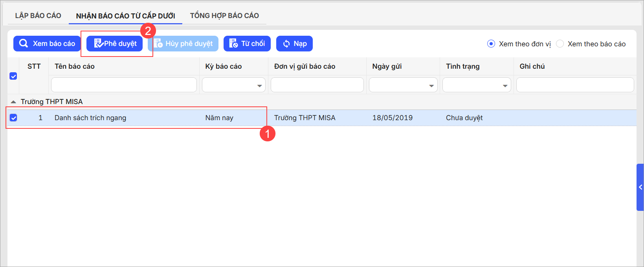Click the Từ chối button label

pos(253,44)
